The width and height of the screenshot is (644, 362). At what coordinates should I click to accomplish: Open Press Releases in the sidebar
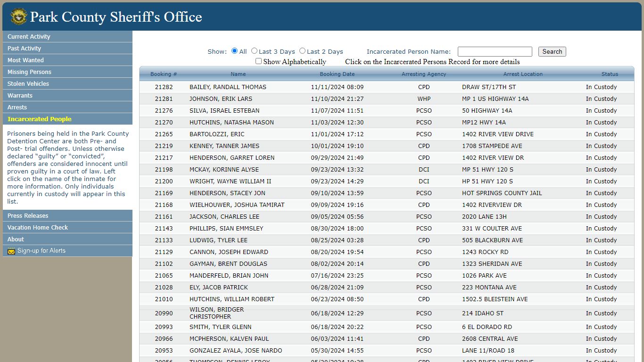click(67, 215)
